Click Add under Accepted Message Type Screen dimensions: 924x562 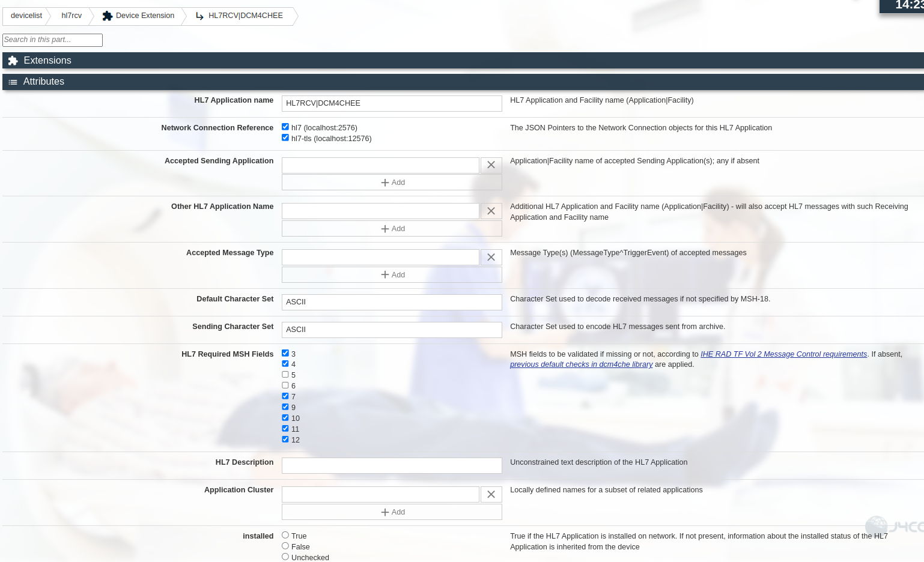[392, 274]
